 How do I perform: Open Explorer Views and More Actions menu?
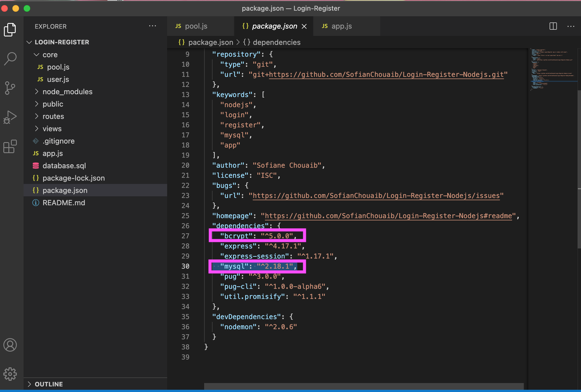[153, 26]
